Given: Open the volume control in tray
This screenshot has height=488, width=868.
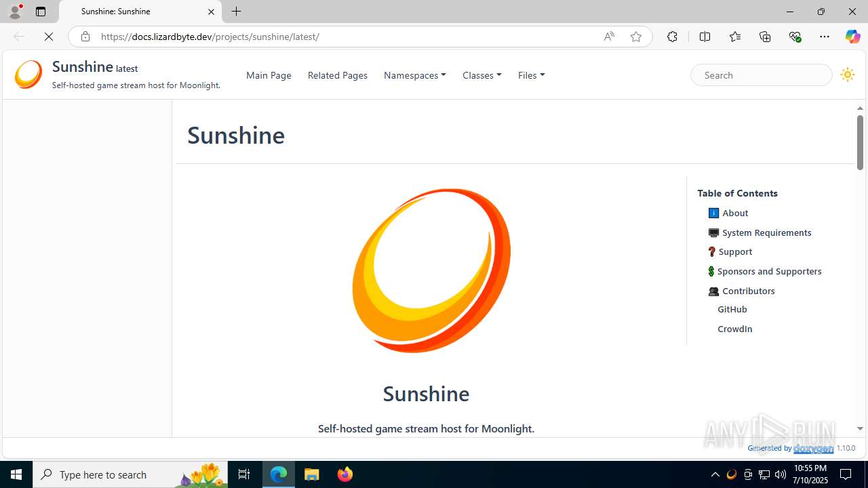Looking at the screenshot, I should 780,474.
